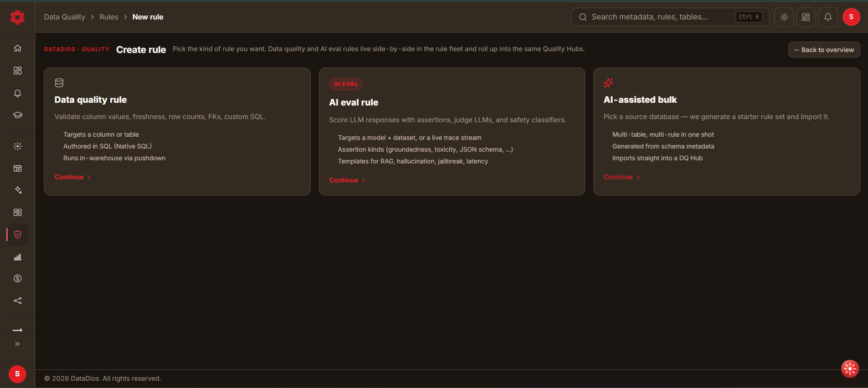Image resolution: width=868 pixels, height=388 pixels.
Task: Select the sunburst icon in sidebar
Action: pos(18,146)
